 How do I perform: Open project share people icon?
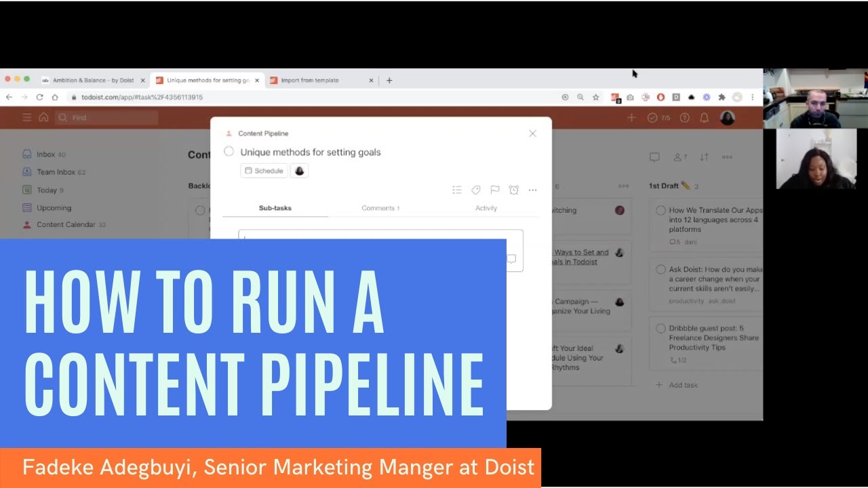click(x=679, y=157)
